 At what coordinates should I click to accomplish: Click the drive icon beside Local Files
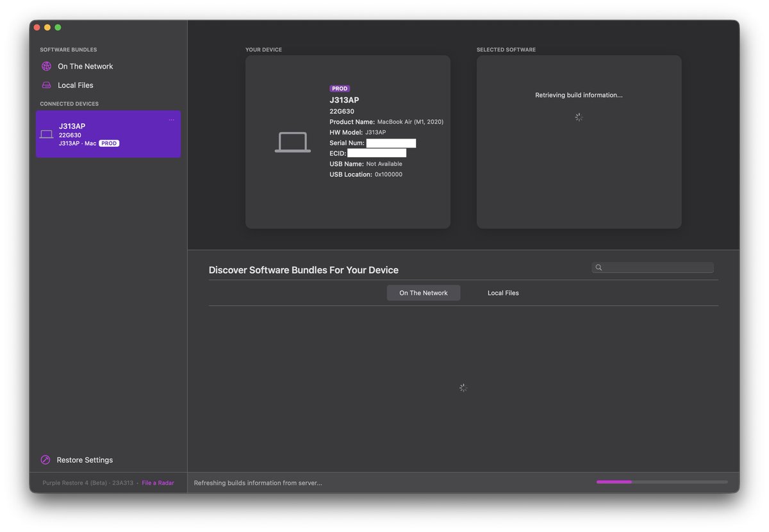pyautogui.click(x=46, y=85)
